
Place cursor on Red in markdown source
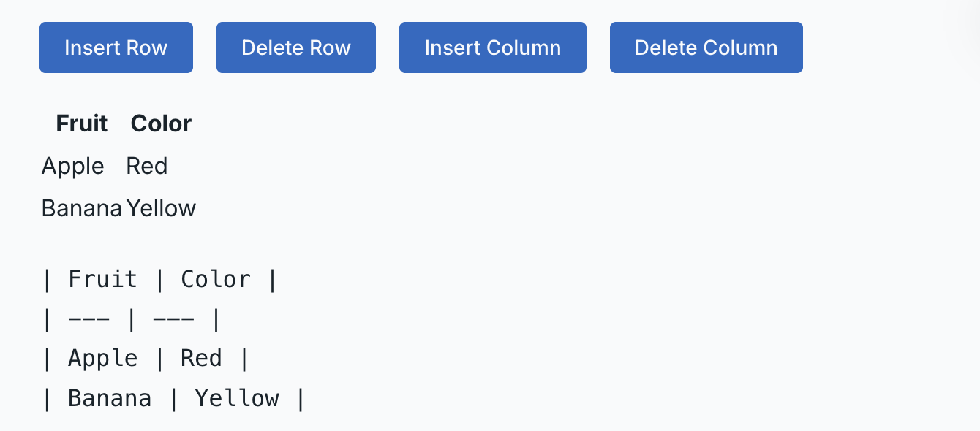click(x=201, y=359)
